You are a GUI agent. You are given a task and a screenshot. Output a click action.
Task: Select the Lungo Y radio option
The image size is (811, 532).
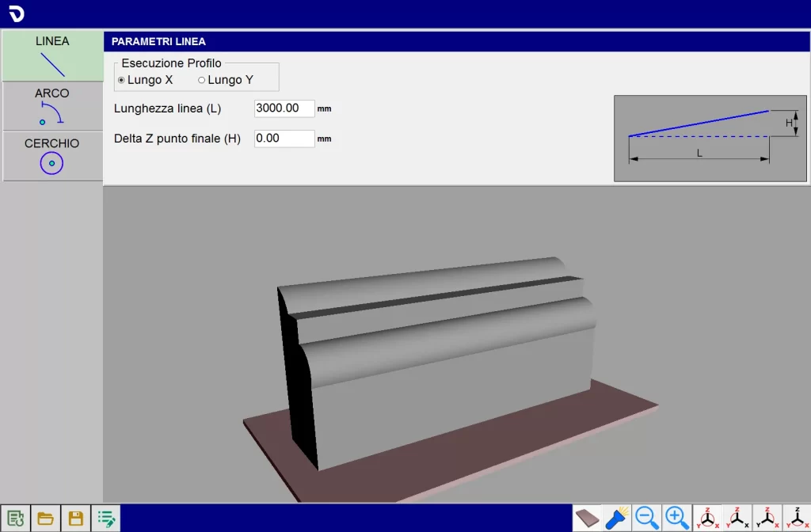pyautogui.click(x=226, y=80)
